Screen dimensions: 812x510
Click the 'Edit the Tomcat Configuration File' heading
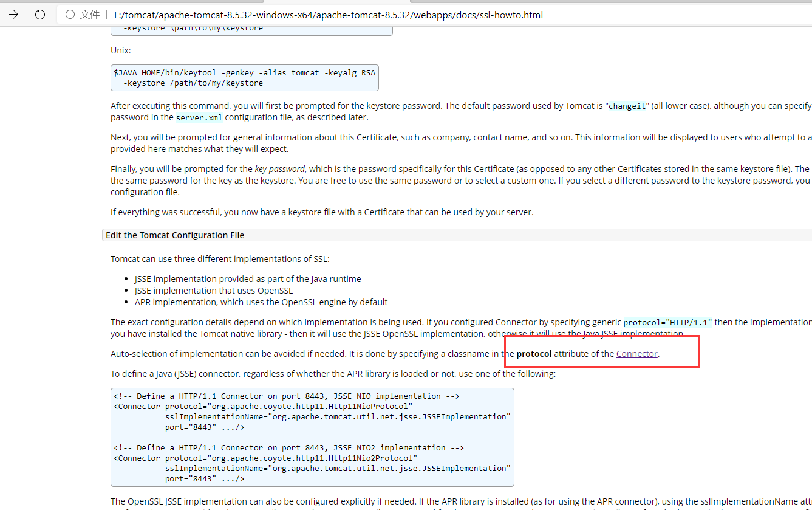click(x=175, y=235)
